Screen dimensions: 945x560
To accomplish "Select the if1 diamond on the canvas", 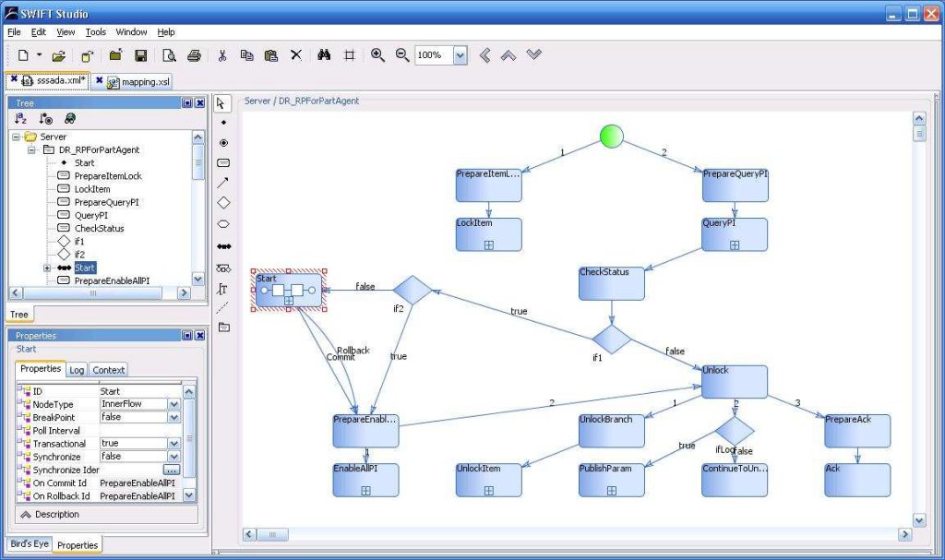I will (611, 340).
